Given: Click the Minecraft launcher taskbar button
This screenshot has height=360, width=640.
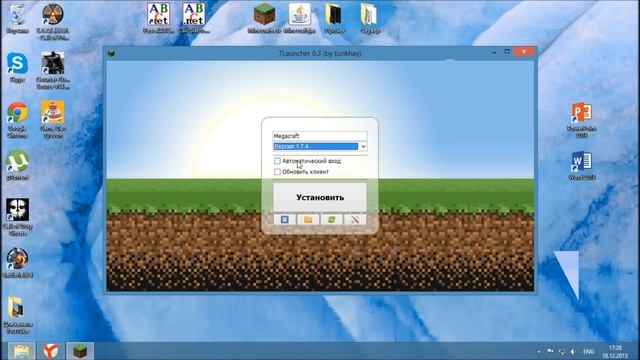Looking at the screenshot, I should 80,351.
